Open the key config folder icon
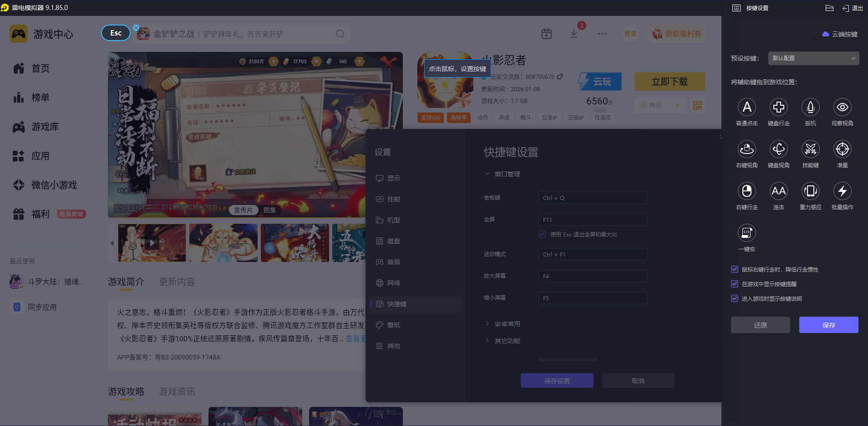 829,8
